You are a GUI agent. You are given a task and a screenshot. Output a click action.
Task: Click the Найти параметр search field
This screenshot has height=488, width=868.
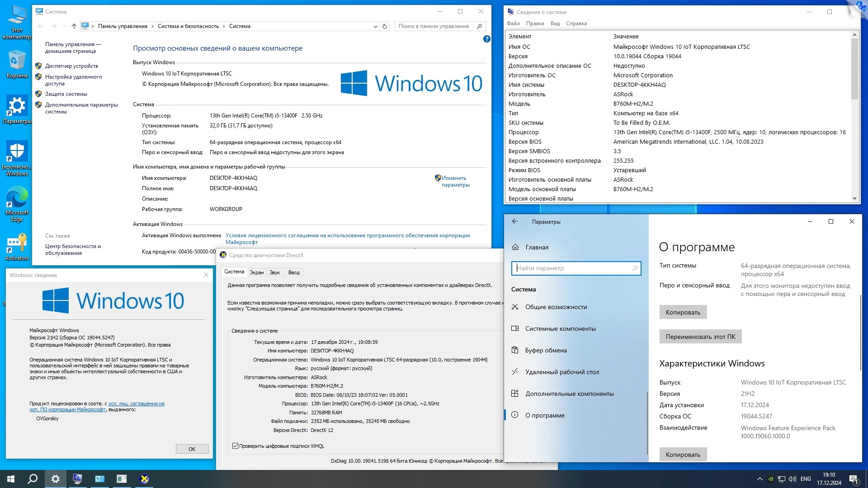pos(573,268)
